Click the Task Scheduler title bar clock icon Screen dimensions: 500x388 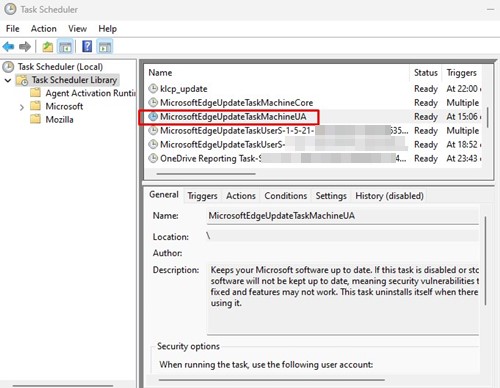point(10,9)
